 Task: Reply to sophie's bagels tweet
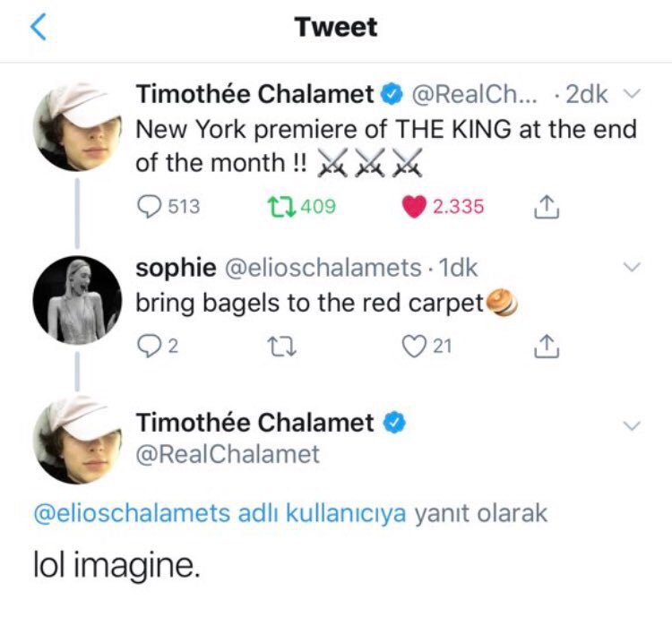[148, 346]
